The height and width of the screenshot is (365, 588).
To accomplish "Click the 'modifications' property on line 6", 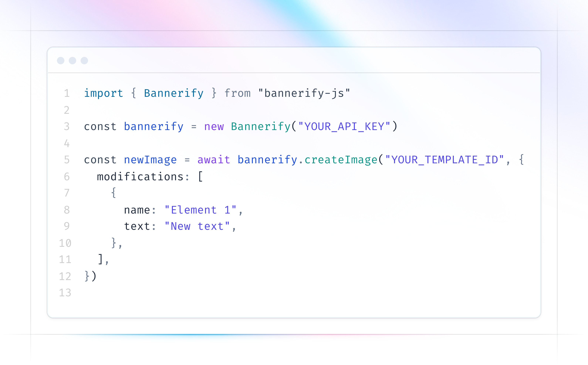I will pyautogui.click(x=140, y=177).
